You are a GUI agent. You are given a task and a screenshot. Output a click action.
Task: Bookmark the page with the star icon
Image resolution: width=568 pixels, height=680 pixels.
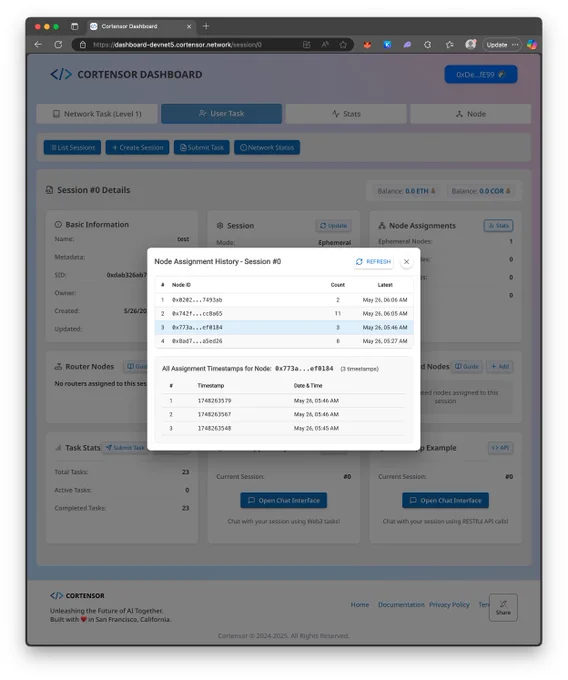tap(343, 44)
